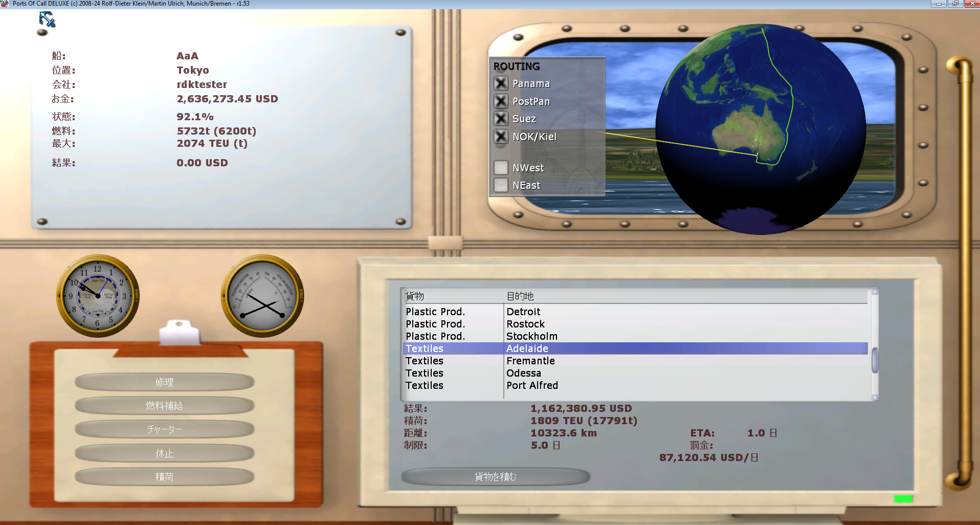Click the title bar app icon
Image resolution: width=980 pixels, height=525 pixels.
[5, 4]
